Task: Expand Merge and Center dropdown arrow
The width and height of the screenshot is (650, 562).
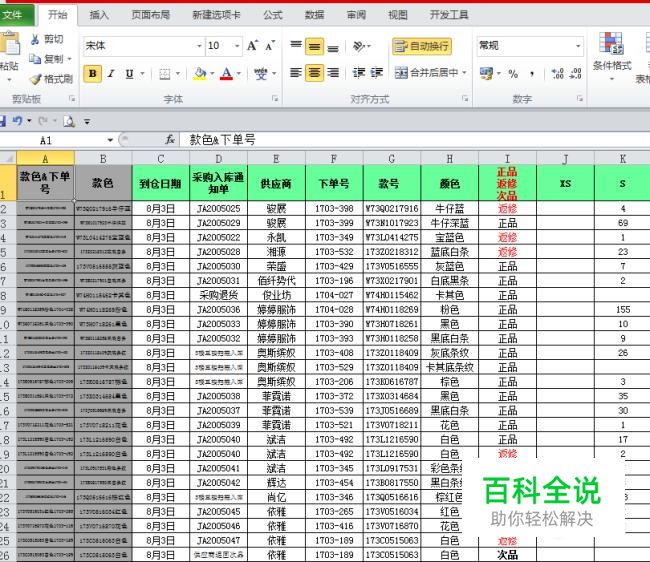Action: (464, 73)
